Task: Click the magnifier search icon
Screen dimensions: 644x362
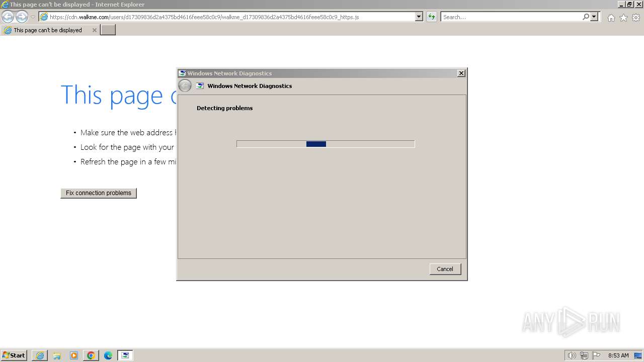Action: (x=586, y=17)
